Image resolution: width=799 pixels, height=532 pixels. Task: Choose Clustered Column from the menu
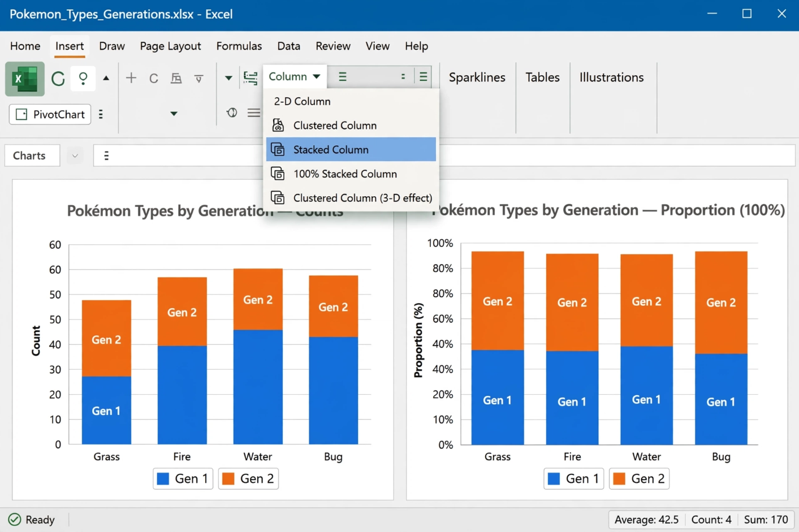coord(351,126)
